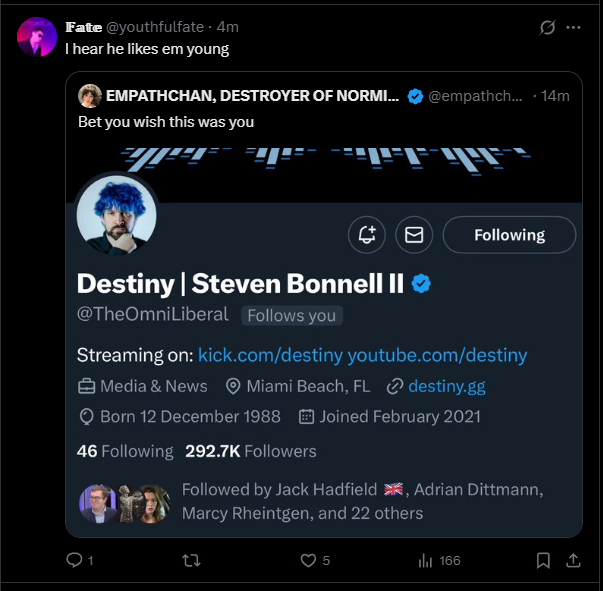Viewport: 603px width, 591px height.
Task: Click the reply comment icon
Action: click(x=74, y=561)
